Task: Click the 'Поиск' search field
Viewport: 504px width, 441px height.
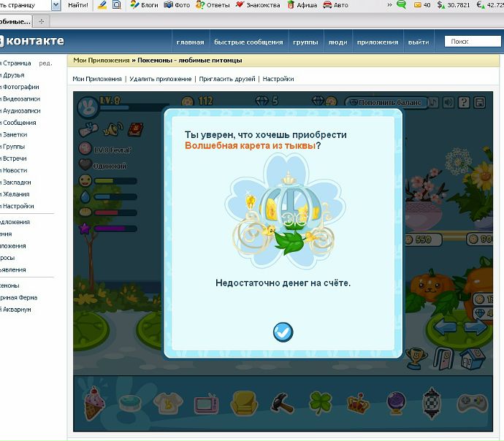Action: point(471,42)
